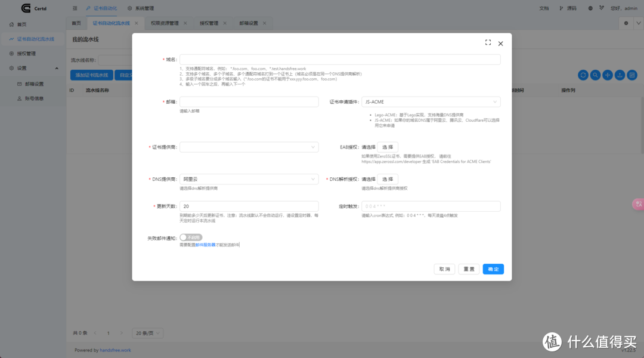Viewport: 644px width, 358px height.
Task: Toggle the 失败邮件通知 switch
Action: pos(187,237)
